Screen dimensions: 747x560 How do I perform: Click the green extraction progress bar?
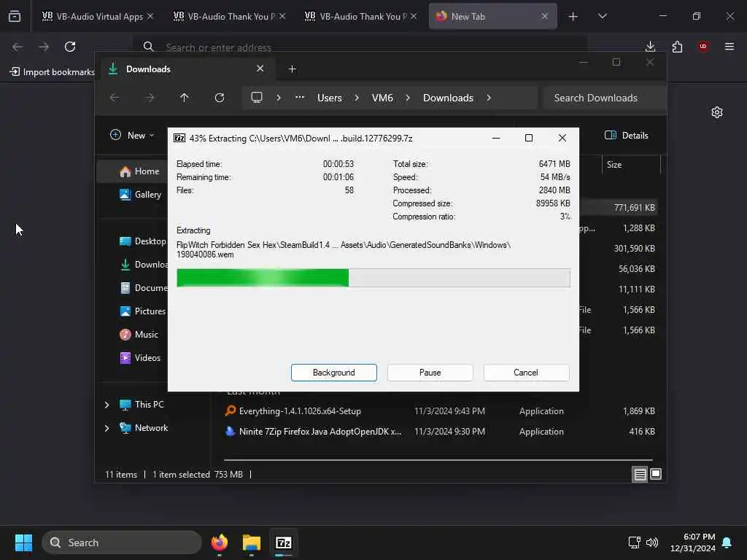click(373, 278)
